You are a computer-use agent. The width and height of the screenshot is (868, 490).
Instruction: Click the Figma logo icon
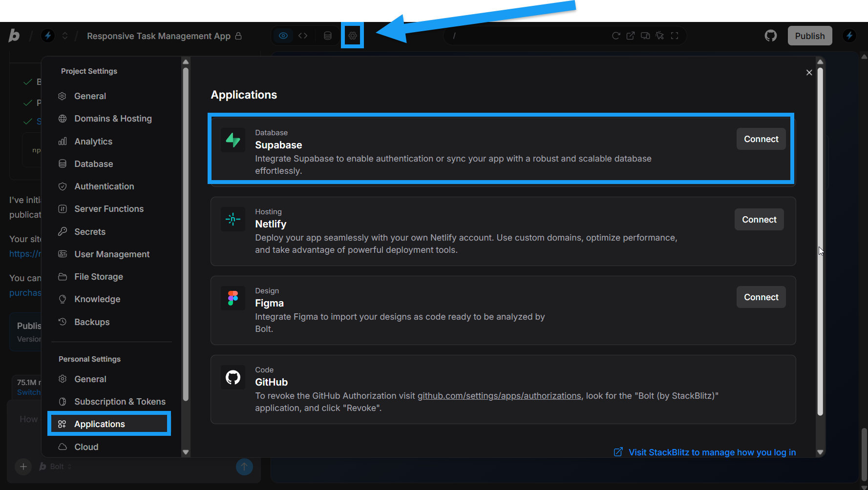pyautogui.click(x=233, y=298)
